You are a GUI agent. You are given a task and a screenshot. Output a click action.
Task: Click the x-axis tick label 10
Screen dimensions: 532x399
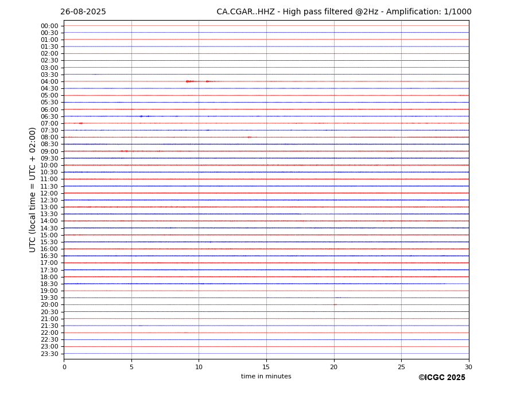tap(199, 367)
